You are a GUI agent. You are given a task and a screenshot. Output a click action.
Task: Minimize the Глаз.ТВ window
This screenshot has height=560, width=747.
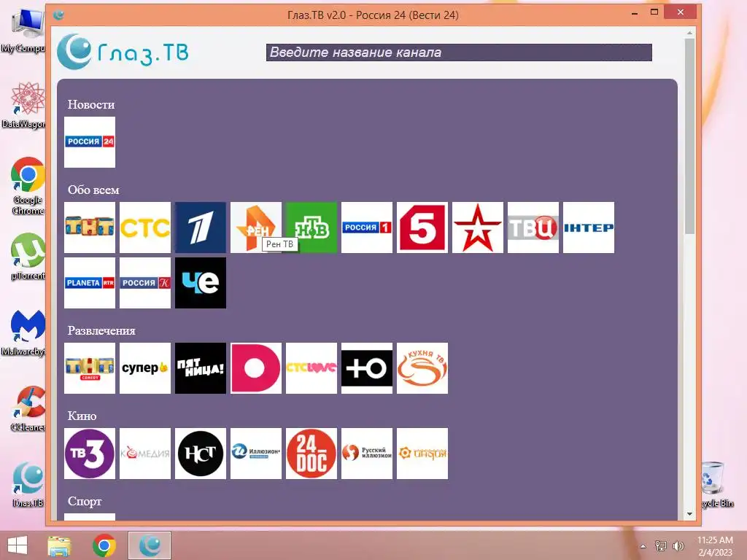635,13
